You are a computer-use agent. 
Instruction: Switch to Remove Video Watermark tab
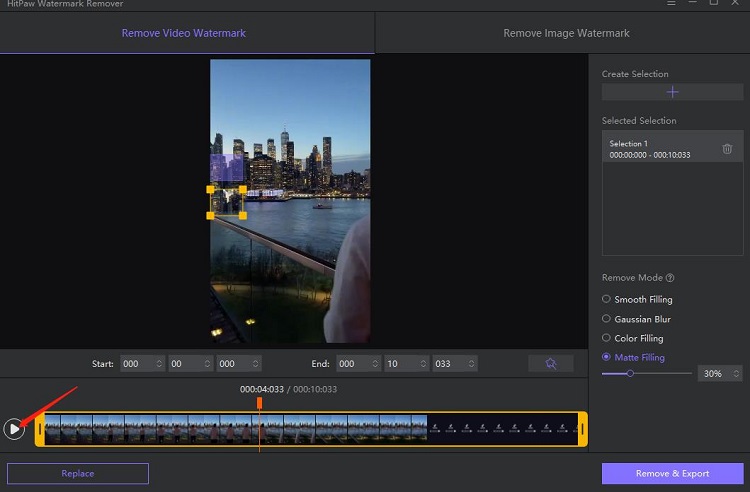coord(184,33)
